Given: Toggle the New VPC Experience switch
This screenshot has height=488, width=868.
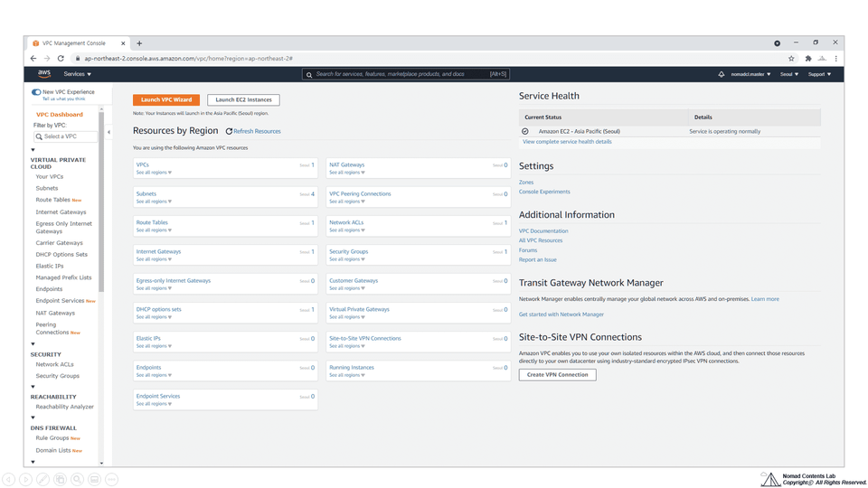Looking at the screenshot, I should coord(36,92).
